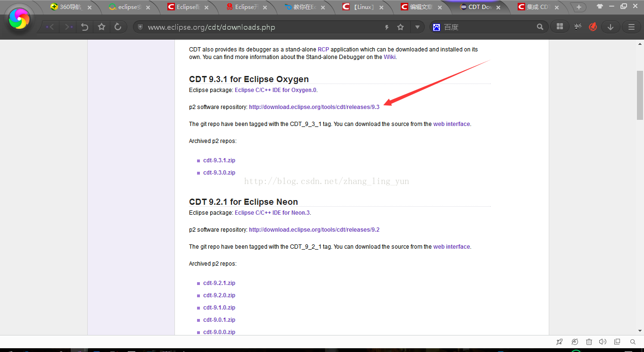
Task: Open web interface link under CDT 9.2.1
Action: (x=452, y=247)
